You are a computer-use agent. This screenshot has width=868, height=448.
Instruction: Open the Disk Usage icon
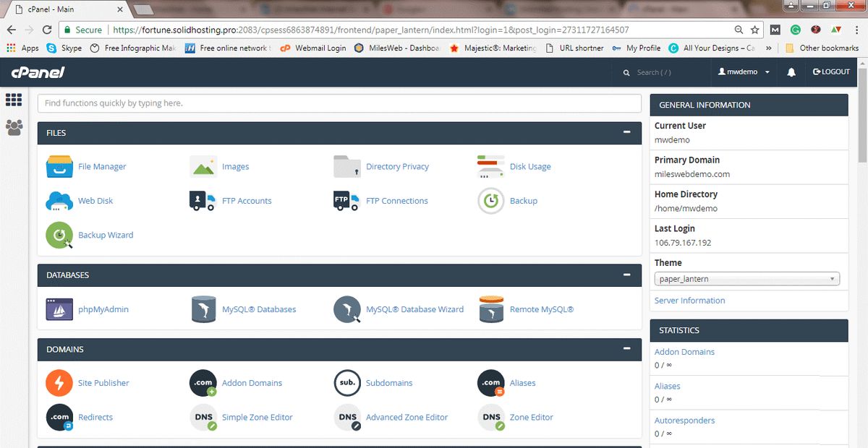[491, 166]
